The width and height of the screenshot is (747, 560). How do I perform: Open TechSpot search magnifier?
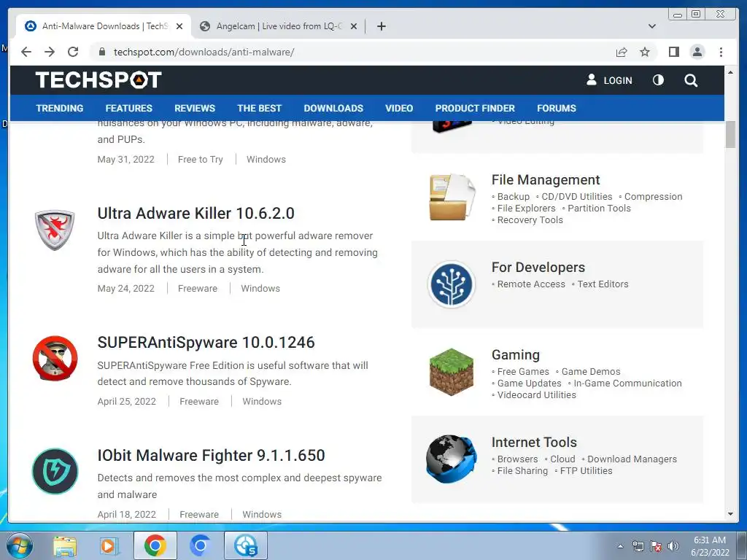point(691,80)
